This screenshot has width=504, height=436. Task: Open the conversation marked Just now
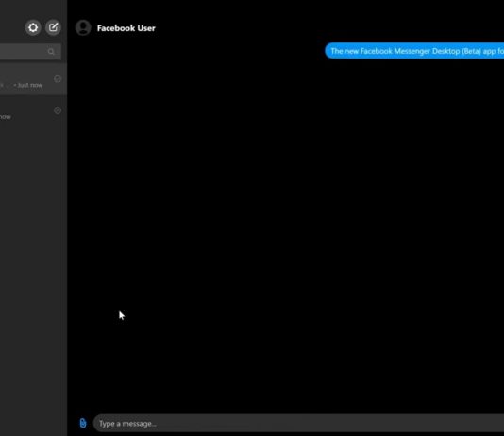pos(33,79)
